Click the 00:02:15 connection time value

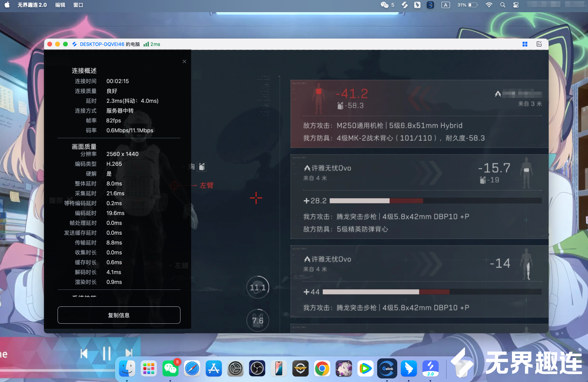click(x=117, y=81)
